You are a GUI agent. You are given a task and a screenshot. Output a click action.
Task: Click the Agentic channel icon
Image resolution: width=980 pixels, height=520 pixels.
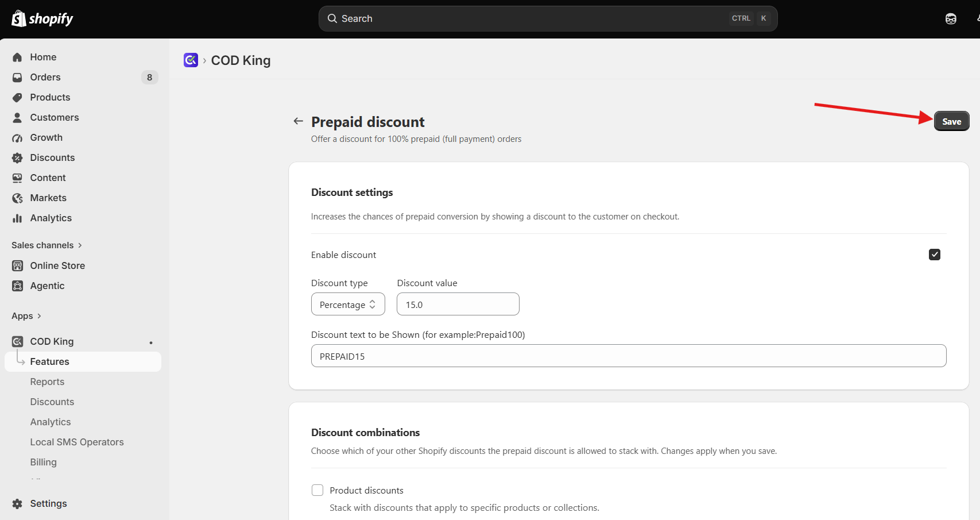(18, 286)
